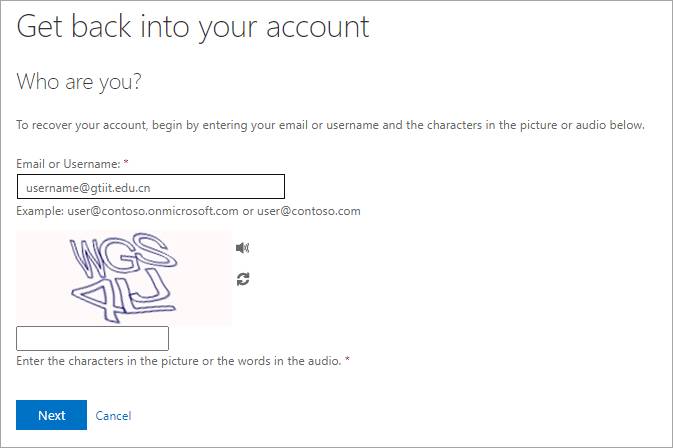Click the "To recover your account" instruction paragraph
This screenshot has height=448, width=673.
click(x=330, y=125)
